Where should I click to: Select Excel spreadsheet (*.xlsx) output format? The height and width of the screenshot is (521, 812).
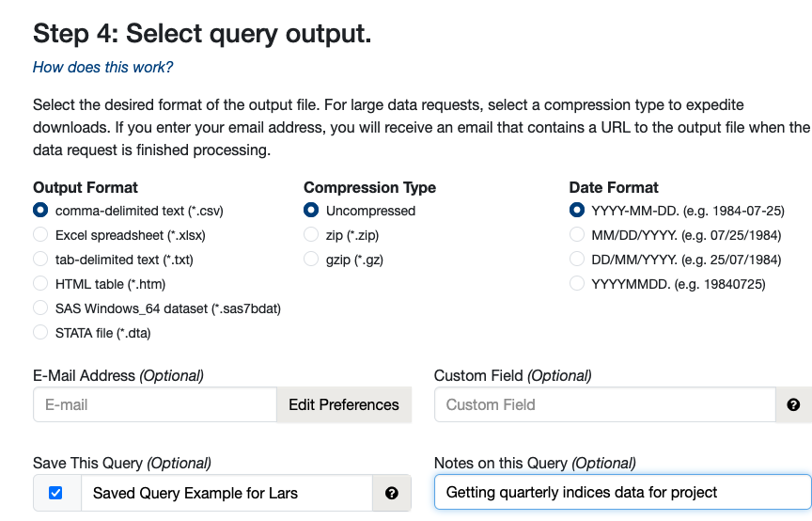[40, 235]
